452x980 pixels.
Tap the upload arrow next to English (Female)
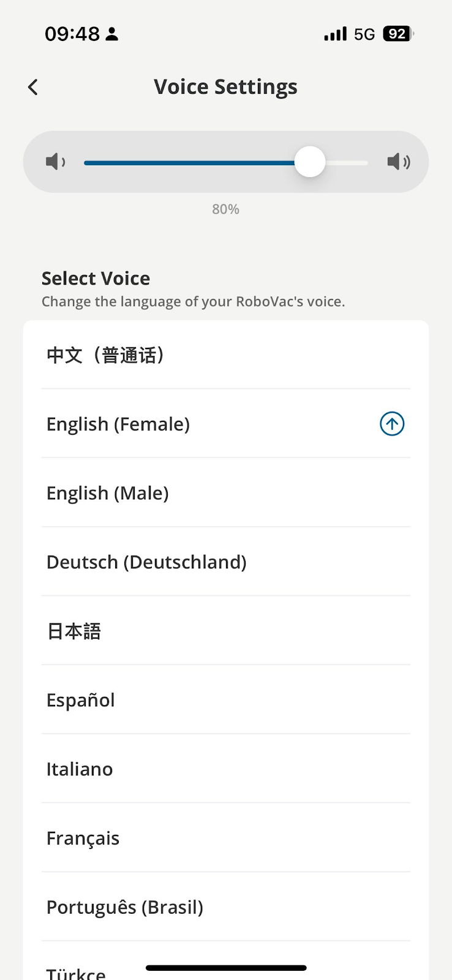click(x=392, y=424)
